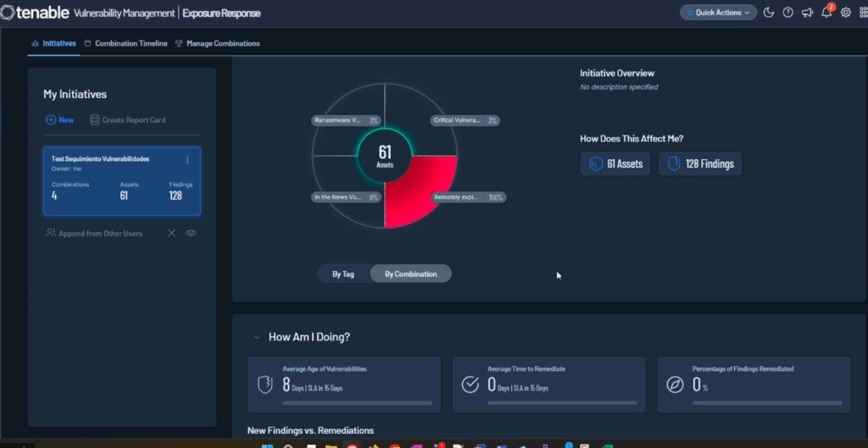Toggle the eye icon beside Append from Other Users
Viewport: 868px width, 448px height.
pos(191,233)
